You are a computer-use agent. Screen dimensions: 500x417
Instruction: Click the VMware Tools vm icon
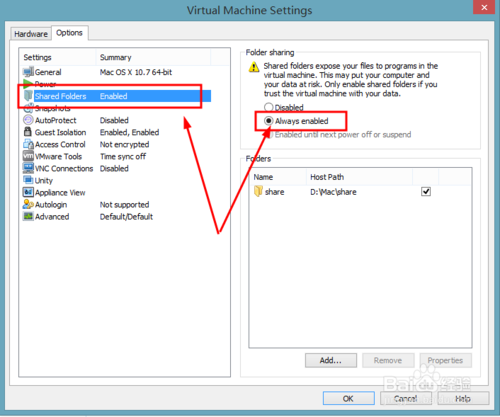[x=28, y=156]
